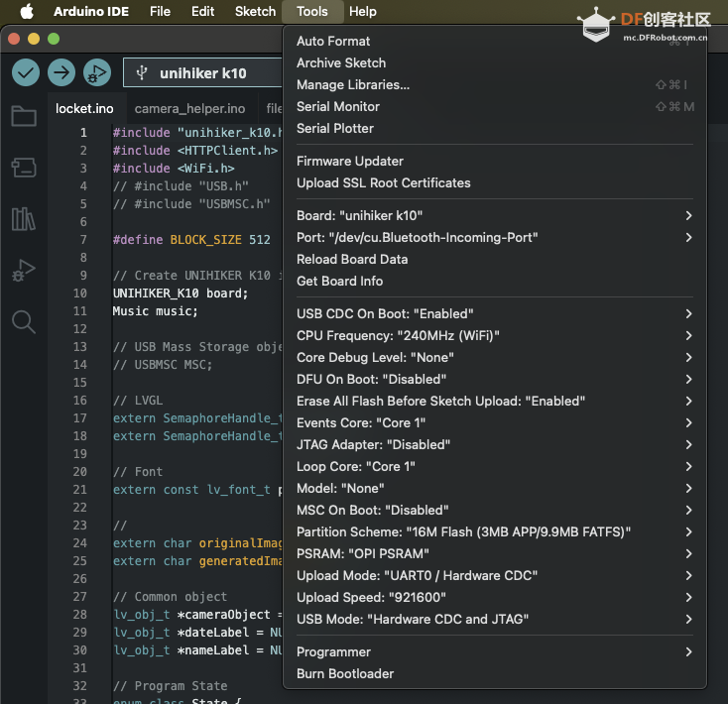Choose Auto Format from Tools menu

(495, 41)
